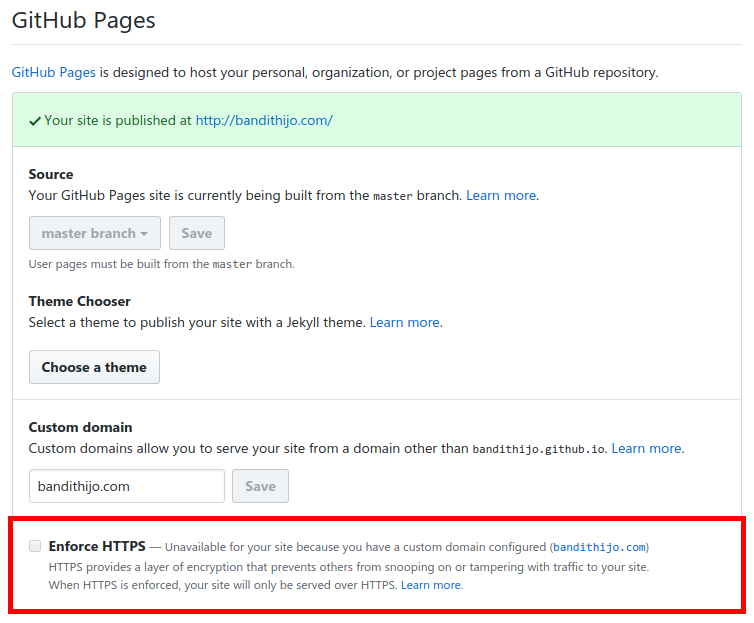Enable the Enforce HTTPS checkbox

[35, 546]
